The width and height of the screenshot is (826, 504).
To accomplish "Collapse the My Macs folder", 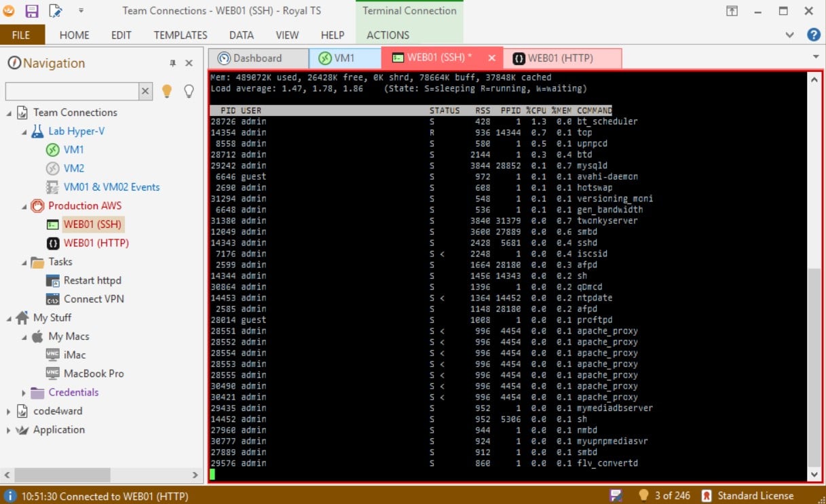I will (x=24, y=337).
